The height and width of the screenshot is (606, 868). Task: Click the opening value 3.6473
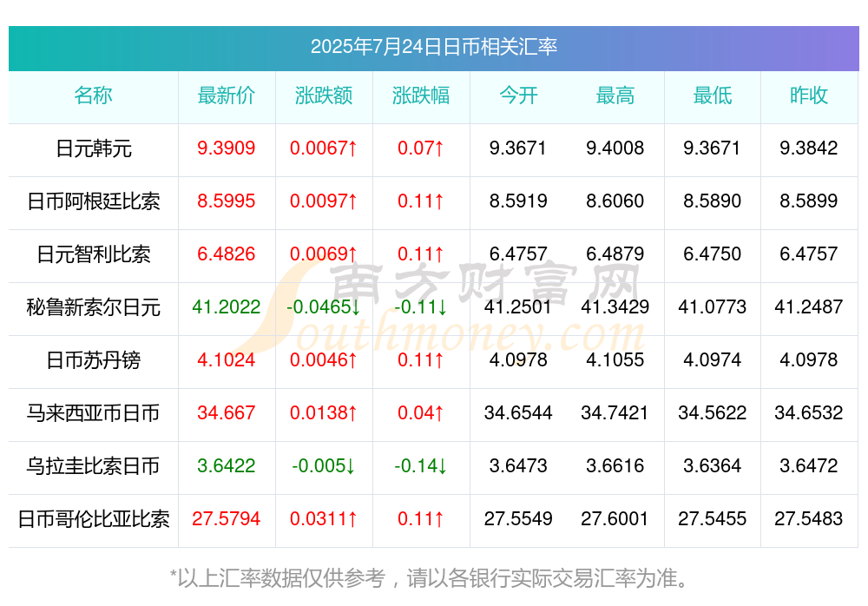(x=518, y=465)
